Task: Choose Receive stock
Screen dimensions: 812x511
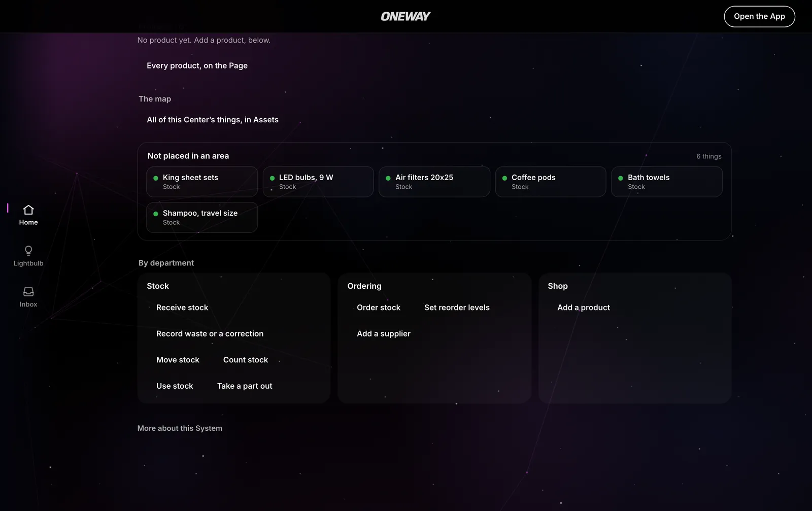Action: (x=182, y=308)
